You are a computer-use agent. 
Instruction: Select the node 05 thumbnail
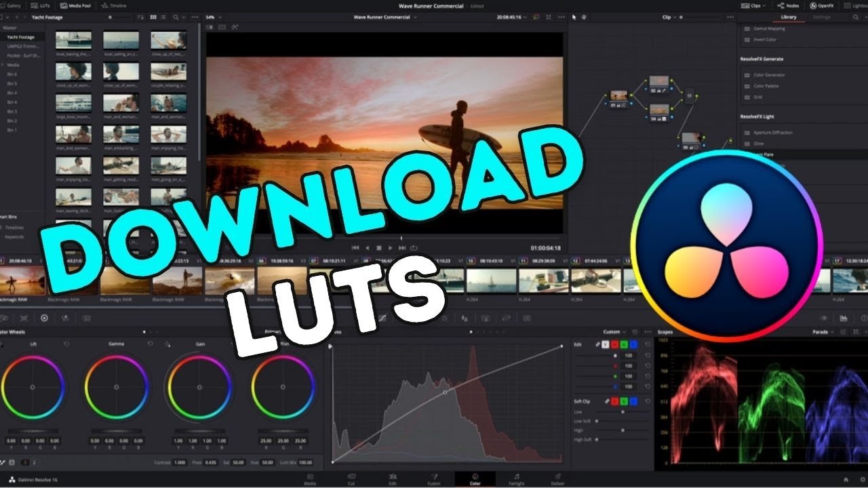690,140
